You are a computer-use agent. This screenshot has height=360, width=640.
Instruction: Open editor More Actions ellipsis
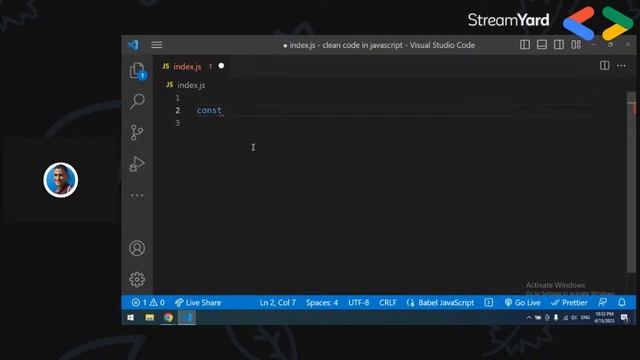click(x=621, y=65)
